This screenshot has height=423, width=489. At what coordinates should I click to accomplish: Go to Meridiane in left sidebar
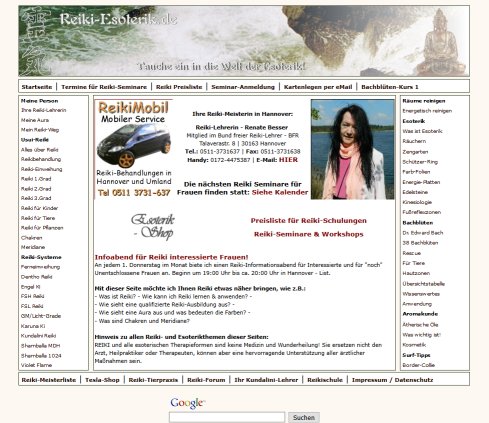point(33,247)
